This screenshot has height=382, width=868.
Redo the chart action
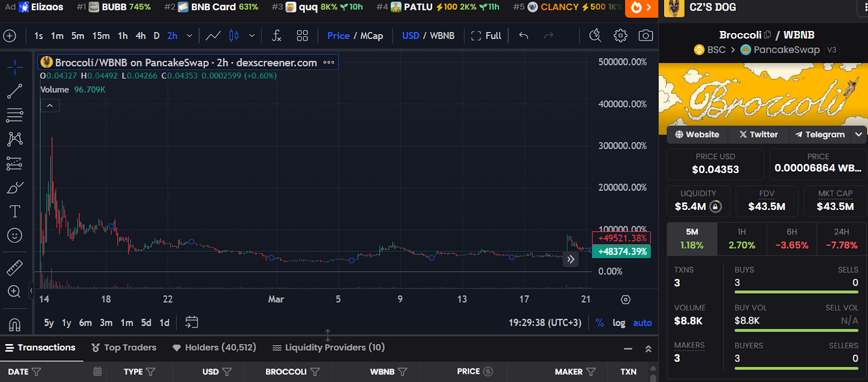[548, 36]
